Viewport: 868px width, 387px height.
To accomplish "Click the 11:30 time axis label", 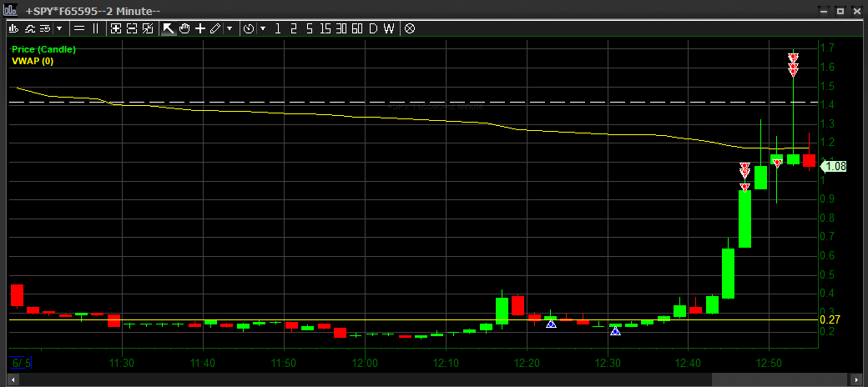I will [x=122, y=363].
